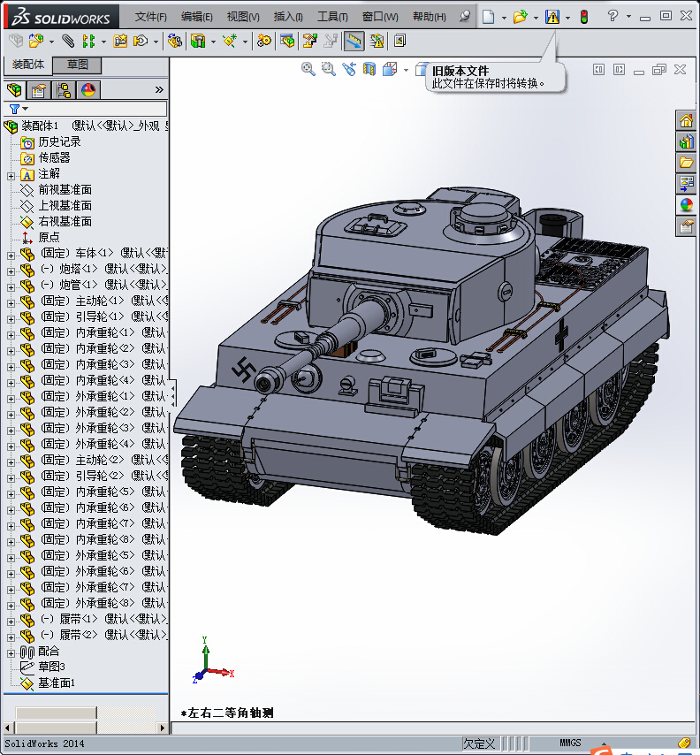The width and height of the screenshot is (700, 755).
Task: Click the Smart Fasteners icon
Action: [x=120, y=41]
